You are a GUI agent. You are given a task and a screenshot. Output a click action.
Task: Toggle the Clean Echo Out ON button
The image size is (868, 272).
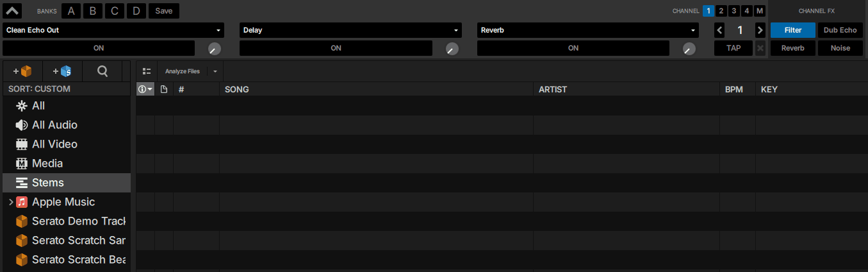pyautogui.click(x=99, y=48)
